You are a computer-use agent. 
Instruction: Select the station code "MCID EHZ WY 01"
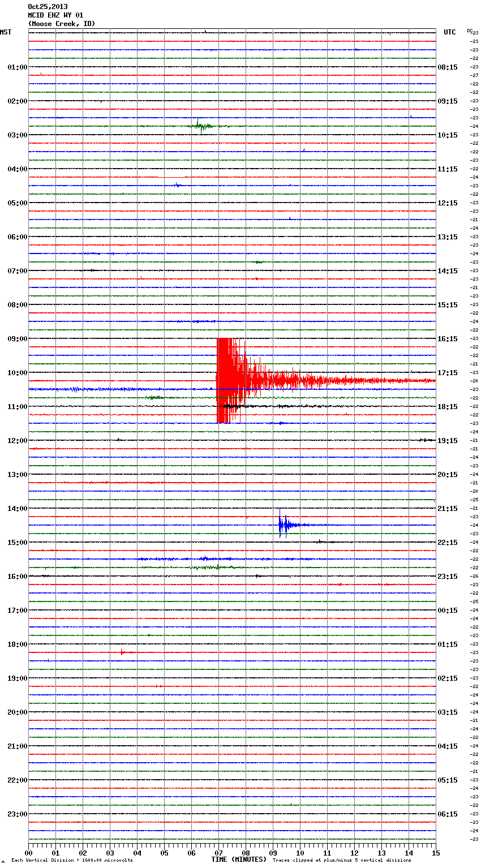55,15
